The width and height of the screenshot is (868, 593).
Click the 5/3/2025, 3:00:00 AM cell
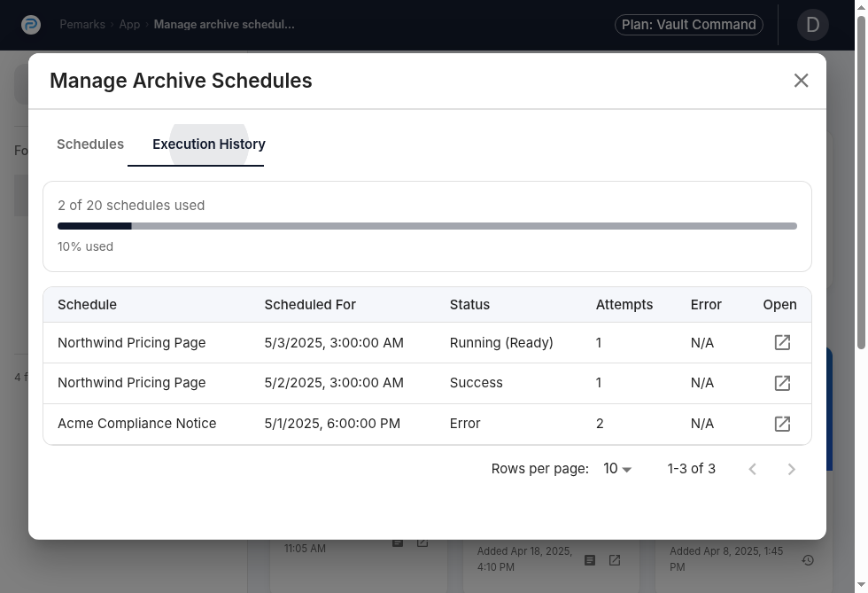point(334,342)
